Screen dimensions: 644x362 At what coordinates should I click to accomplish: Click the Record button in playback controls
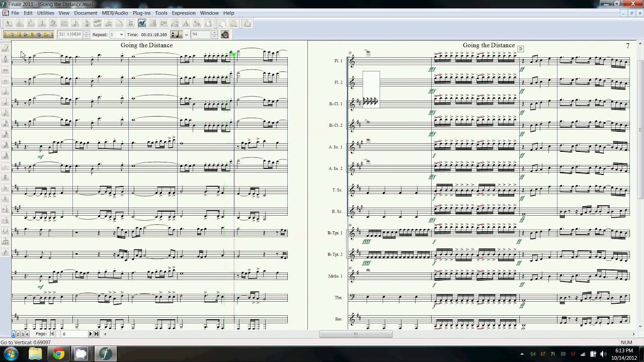pyautogui.click(x=39, y=34)
